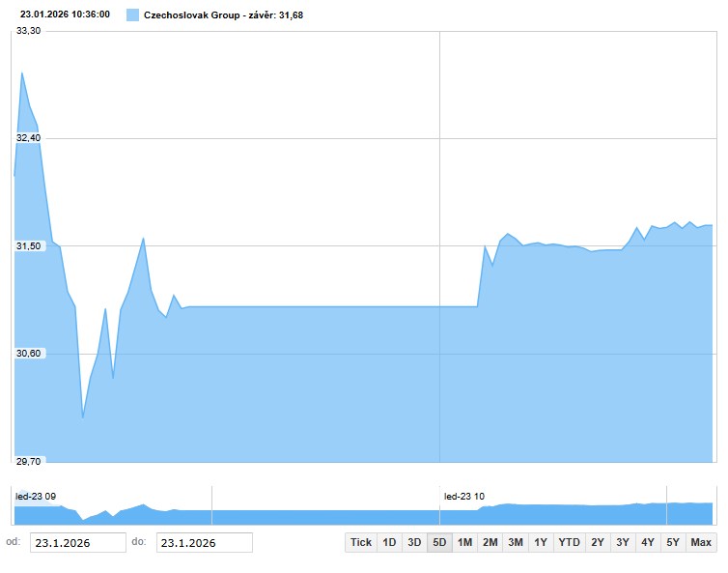Click the led-23 10 marker in navigator

[x=464, y=496]
